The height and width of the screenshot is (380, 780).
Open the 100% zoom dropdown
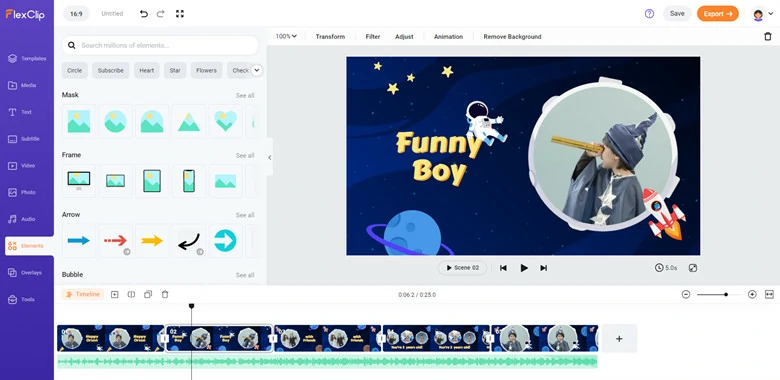coord(286,36)
